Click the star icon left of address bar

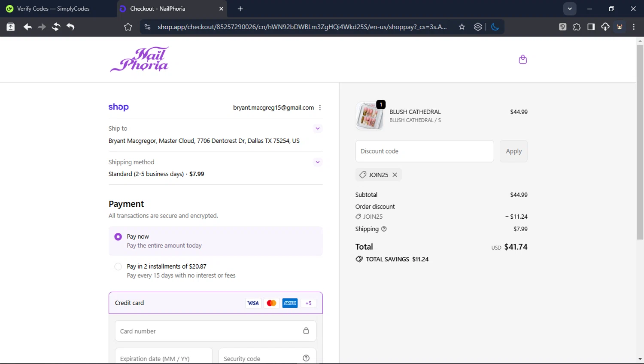tap(128, 27)
